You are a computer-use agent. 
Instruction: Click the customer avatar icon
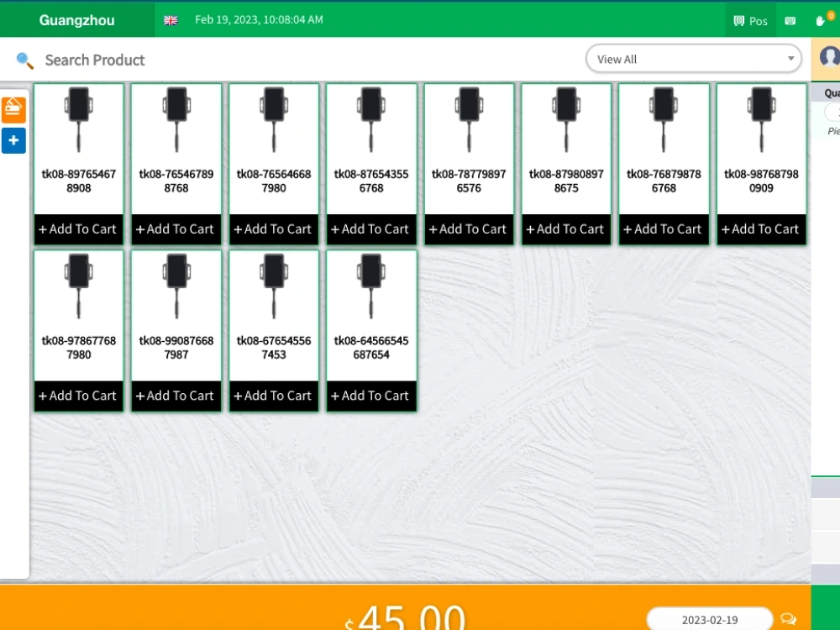[831, 56]
